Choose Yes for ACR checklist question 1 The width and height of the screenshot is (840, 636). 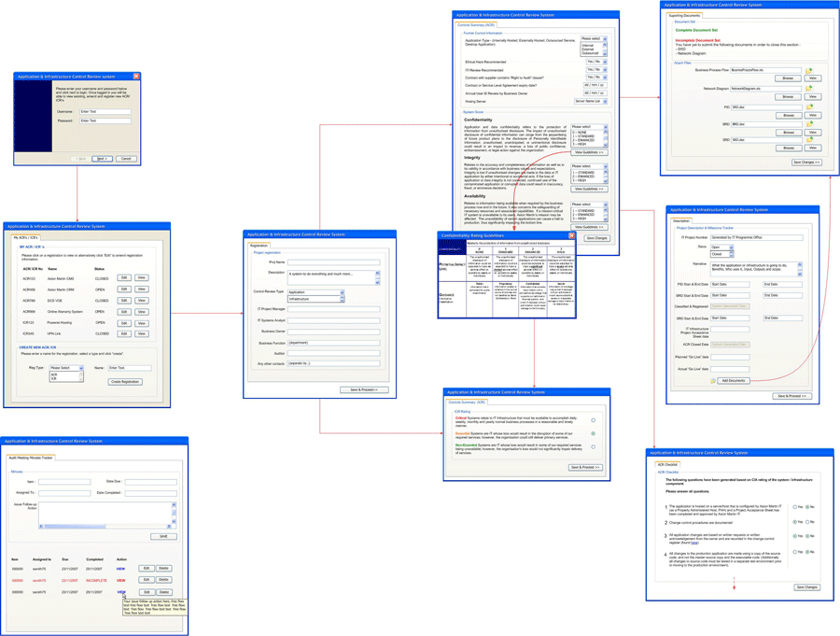795,507
